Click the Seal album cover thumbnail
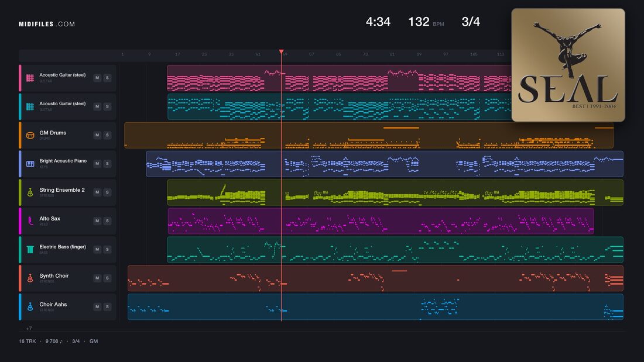Viewport: 644px width, 362px height. [568, 65]
